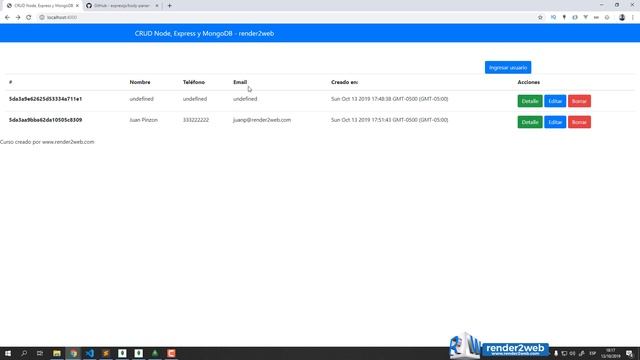The image size is (640, 360).
Task: Click Editar for Juan Pinzon
Action: [x=555, y=122]
